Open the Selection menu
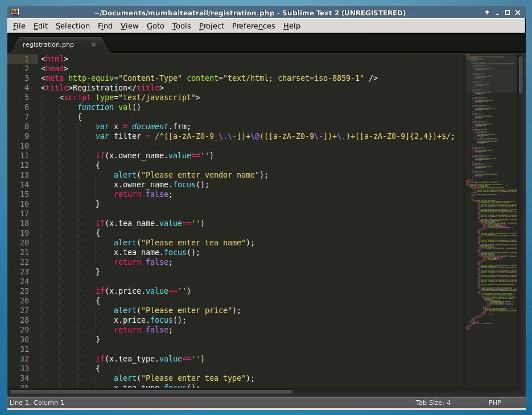Viewport: 532px width, 415px height. pos(72,26)
